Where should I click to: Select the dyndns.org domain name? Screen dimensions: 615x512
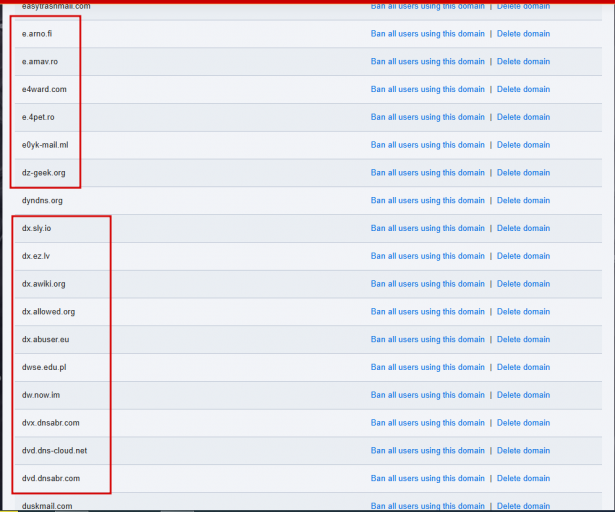(42, 201)
